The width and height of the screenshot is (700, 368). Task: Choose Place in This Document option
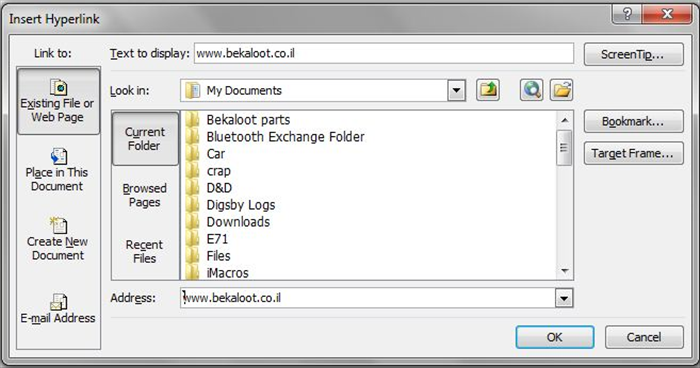point(57,171)
